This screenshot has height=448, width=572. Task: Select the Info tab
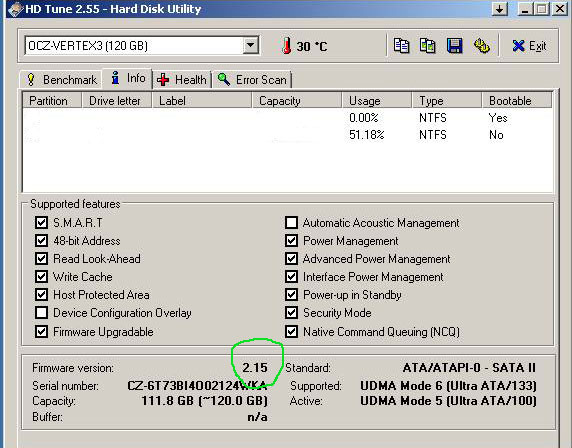[127, 78]
